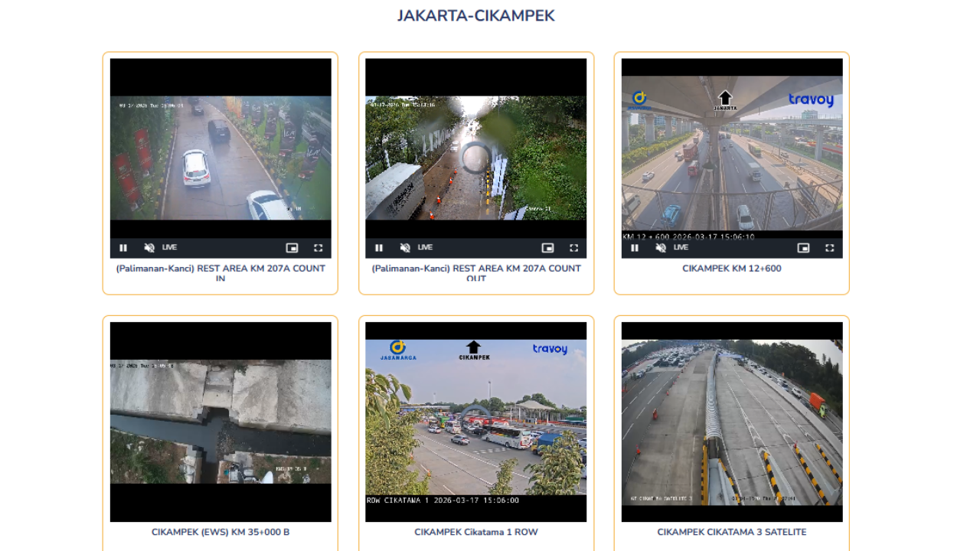
Task: Click the speaker icon on KM 12+600 player
Action: (660, 247)
